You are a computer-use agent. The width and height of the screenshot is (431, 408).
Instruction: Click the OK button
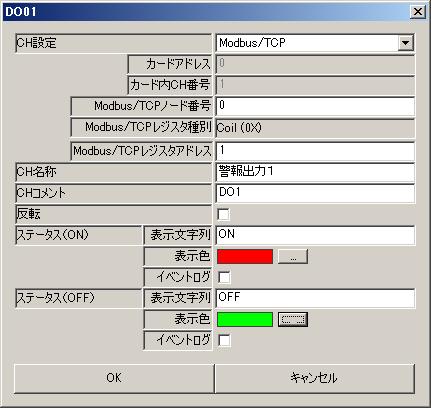coord(114,378)
